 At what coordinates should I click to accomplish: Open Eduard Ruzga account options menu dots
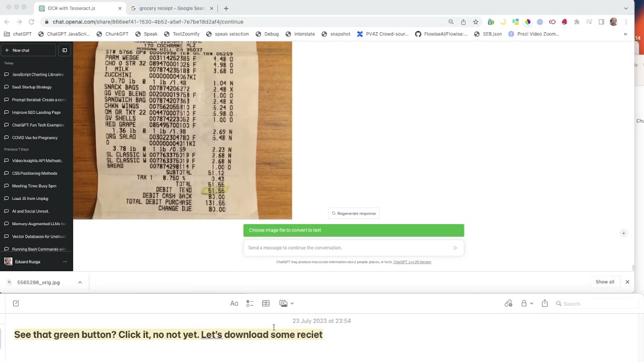(65, 262)
